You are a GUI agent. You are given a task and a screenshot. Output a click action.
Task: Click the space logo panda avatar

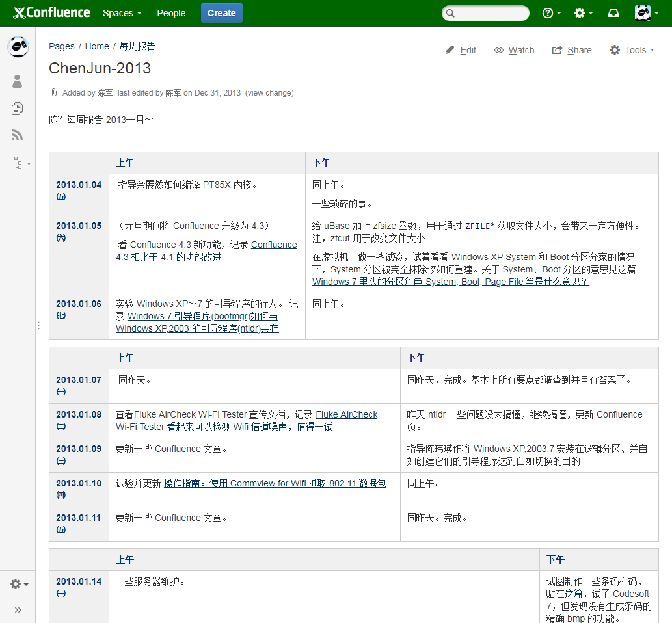coord(18,47)
